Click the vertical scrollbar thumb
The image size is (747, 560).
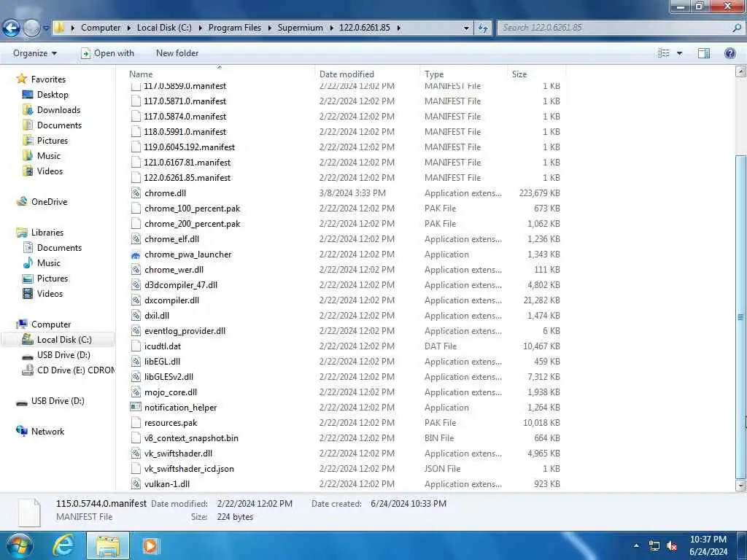741,316
